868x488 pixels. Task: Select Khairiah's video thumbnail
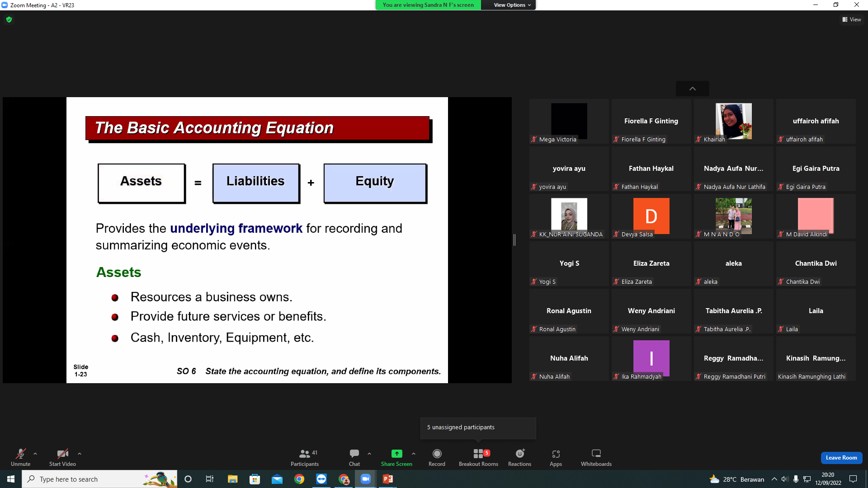pos(733,121)
